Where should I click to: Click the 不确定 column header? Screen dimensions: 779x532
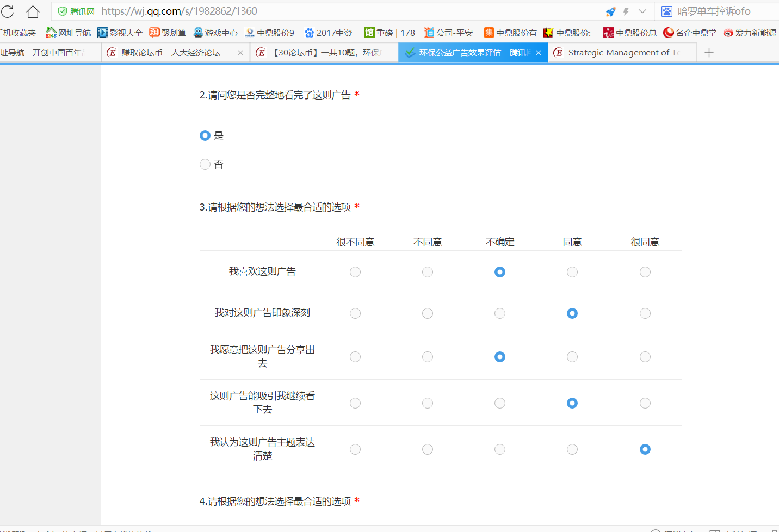point(500,242)
